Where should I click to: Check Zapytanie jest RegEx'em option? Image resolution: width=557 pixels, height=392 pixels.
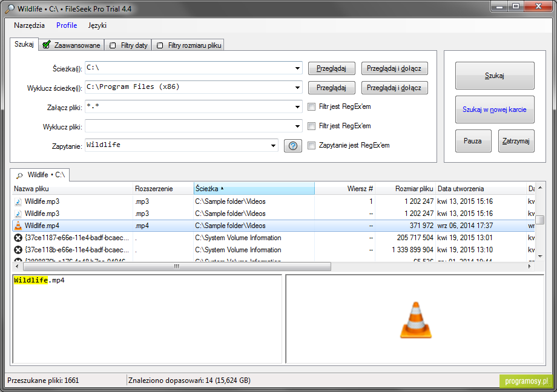coord(312,146)
